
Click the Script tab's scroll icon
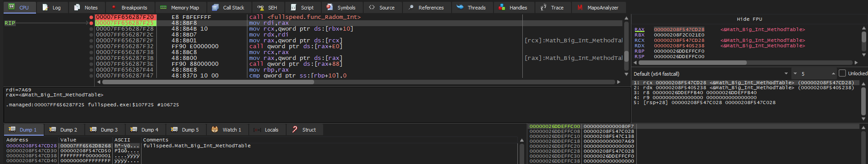(x=293, y=7)
